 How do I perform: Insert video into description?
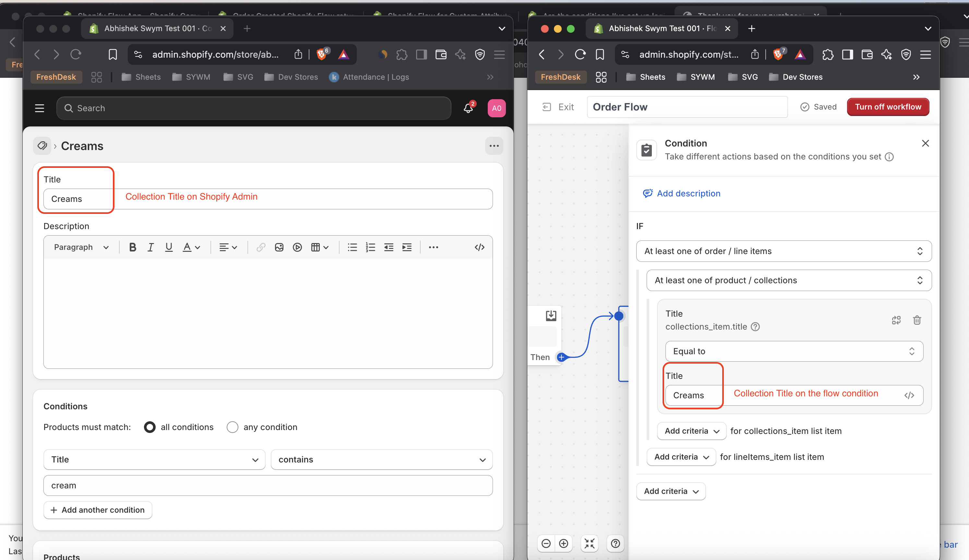click(x=297, y=247)
